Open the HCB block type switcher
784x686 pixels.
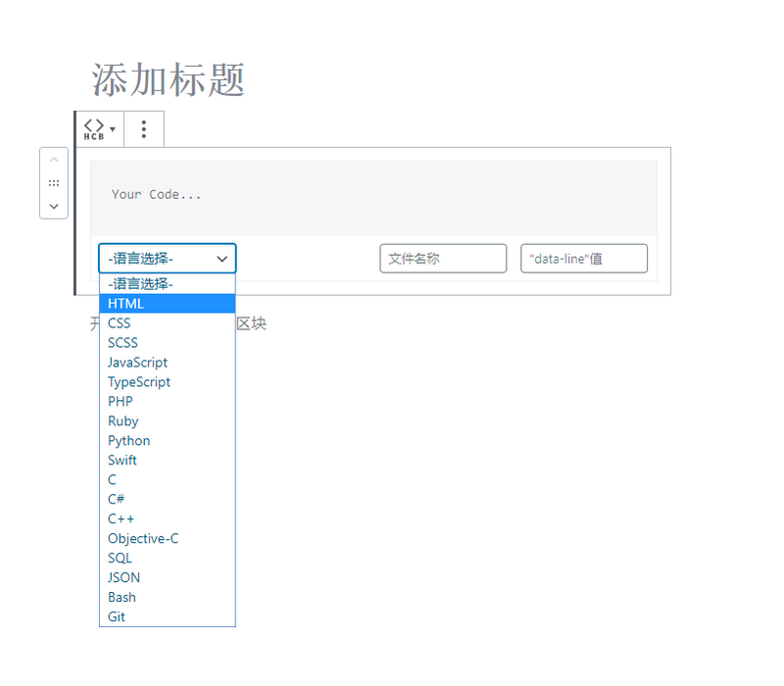coord(100,129)
